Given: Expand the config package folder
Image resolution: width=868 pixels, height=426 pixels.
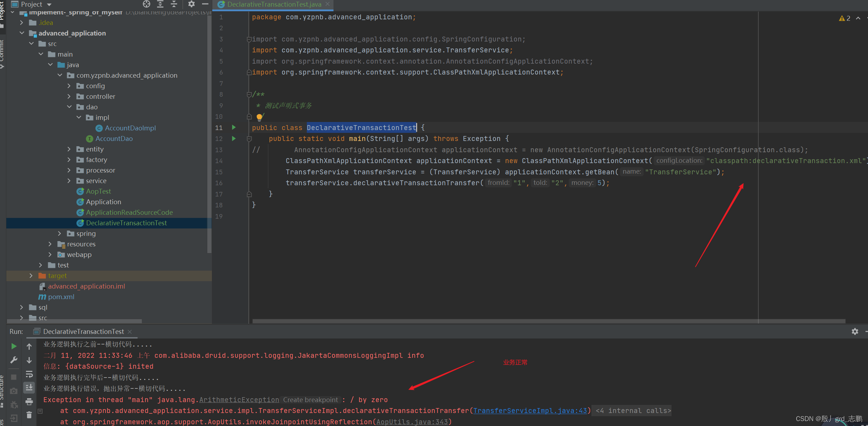Looking at the screenshot, I should pos(69,86).
